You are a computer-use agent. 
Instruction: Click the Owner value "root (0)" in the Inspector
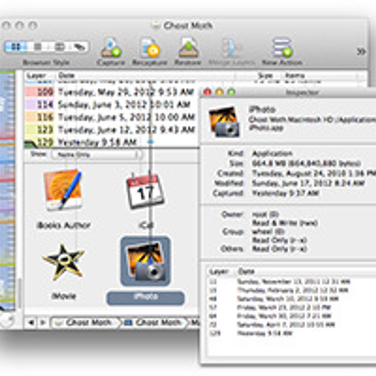pyautogui.click(x=265, y=214)
